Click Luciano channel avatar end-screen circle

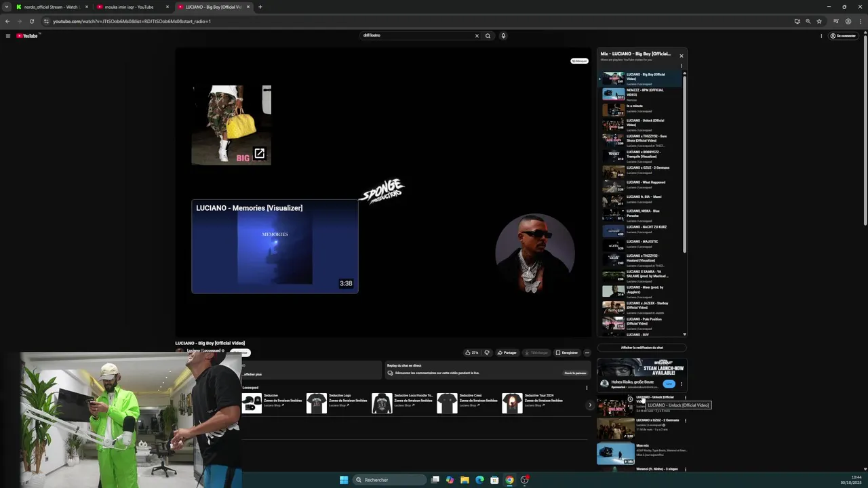click(535, 252)
